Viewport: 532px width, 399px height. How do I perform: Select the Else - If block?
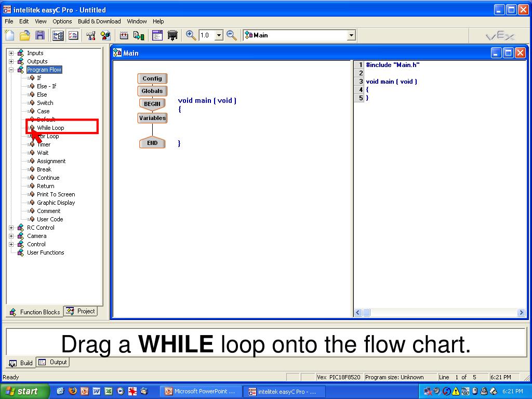(x=46, y=86)
